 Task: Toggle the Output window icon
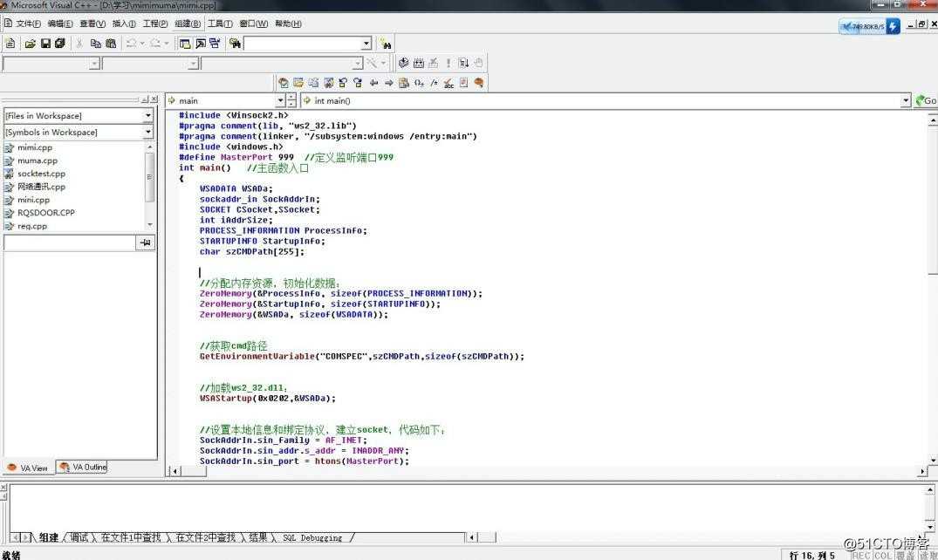tap(201, 43)
